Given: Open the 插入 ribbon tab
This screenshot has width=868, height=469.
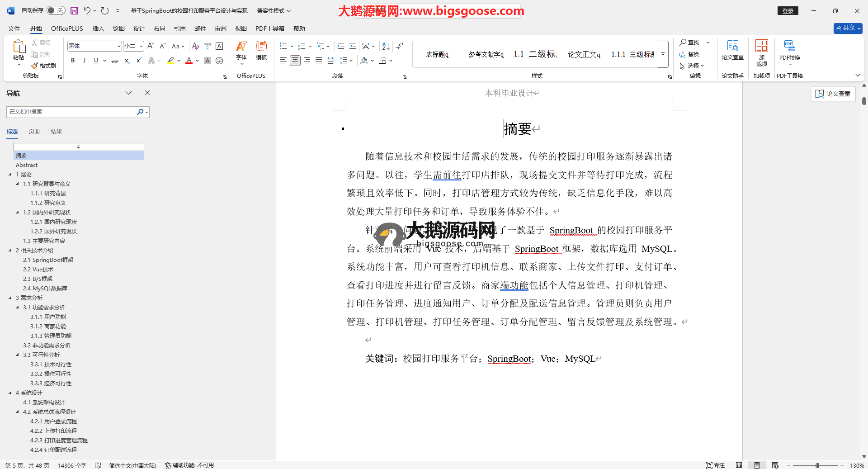Looking at the screenshot, I should [98, 28].
